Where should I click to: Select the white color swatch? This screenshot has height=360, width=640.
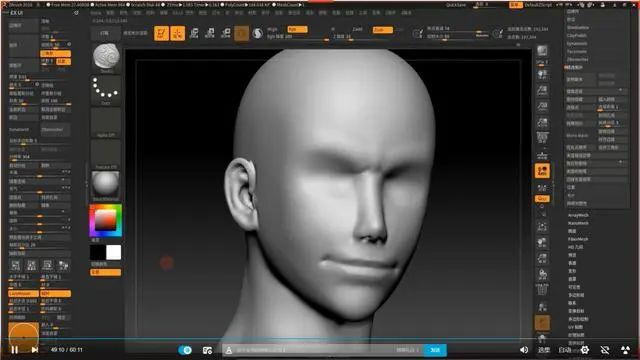click(113, 252)
